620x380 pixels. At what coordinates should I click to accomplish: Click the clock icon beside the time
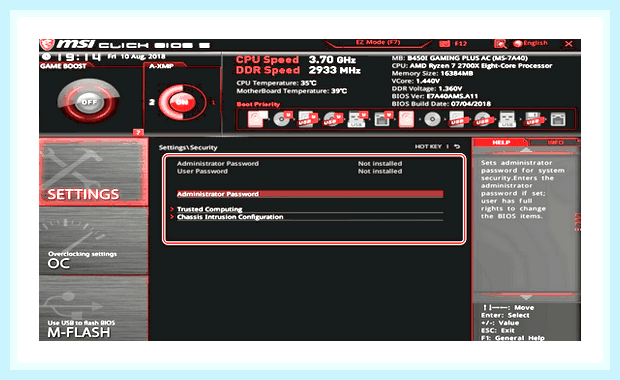tap(46, 57)
